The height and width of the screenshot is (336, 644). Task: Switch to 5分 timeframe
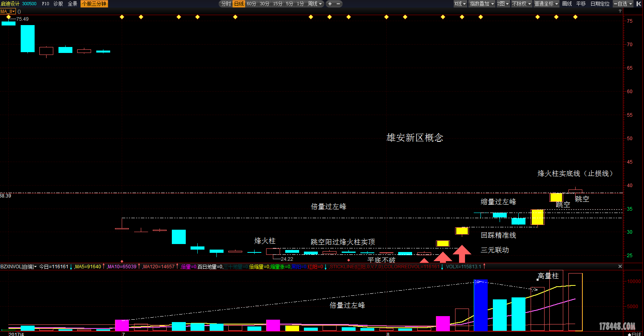pyautogui.click(x=290, y=4)
